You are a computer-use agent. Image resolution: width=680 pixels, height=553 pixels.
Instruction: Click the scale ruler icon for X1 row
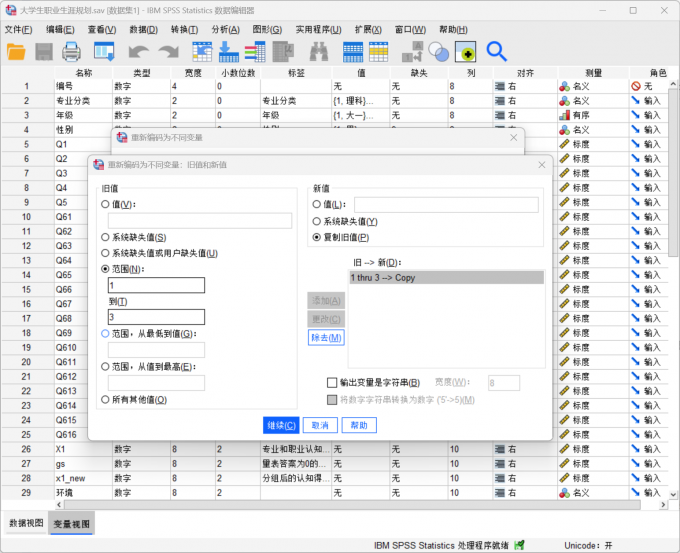point(564,449)
